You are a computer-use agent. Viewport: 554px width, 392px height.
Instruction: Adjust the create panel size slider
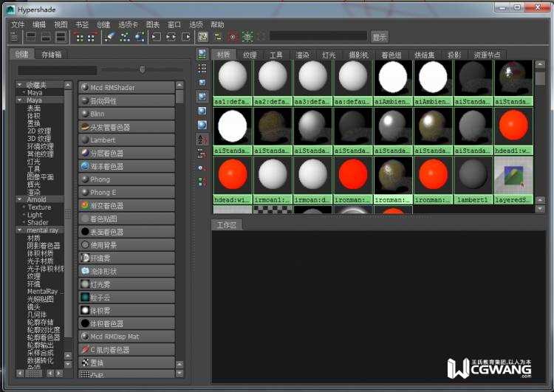(x=143, y=69)
